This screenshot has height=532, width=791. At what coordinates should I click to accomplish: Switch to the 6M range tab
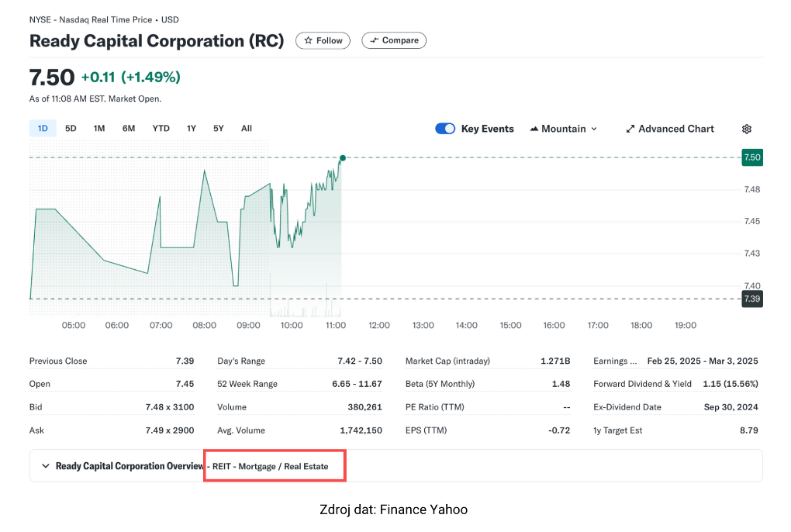pos(129,129)
